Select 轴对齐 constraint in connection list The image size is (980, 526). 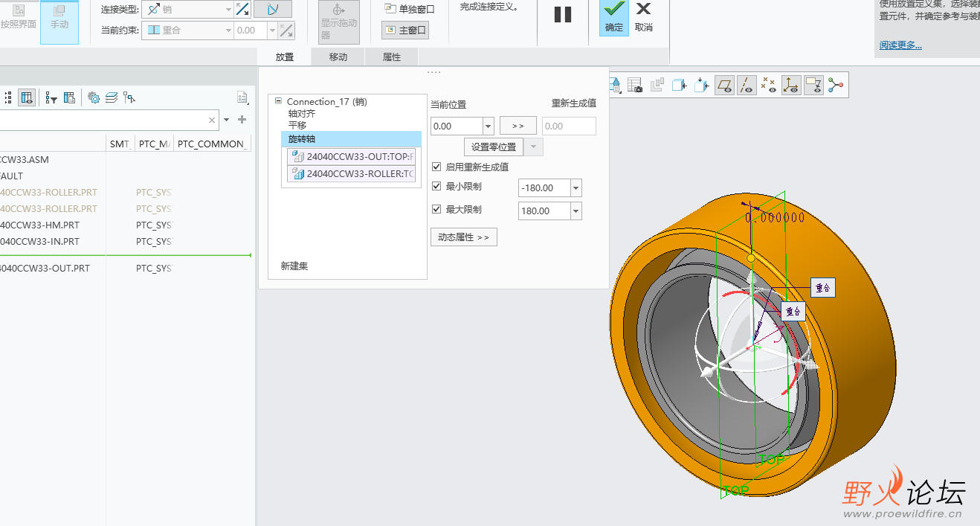[x=302, y=114]
